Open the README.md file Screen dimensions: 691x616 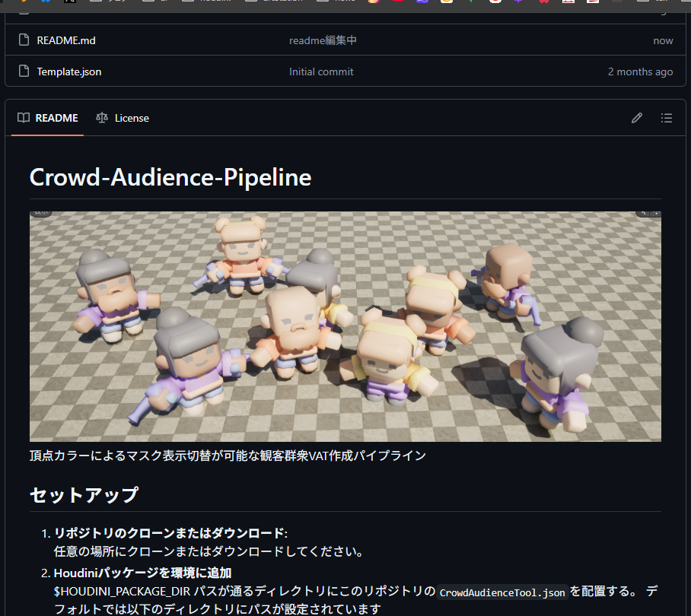66,40
